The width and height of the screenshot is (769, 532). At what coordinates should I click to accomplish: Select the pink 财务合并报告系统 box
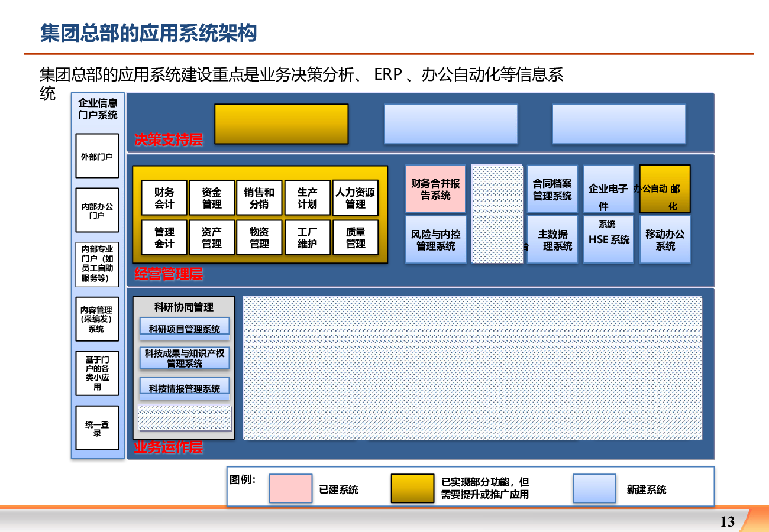point(435,189)
